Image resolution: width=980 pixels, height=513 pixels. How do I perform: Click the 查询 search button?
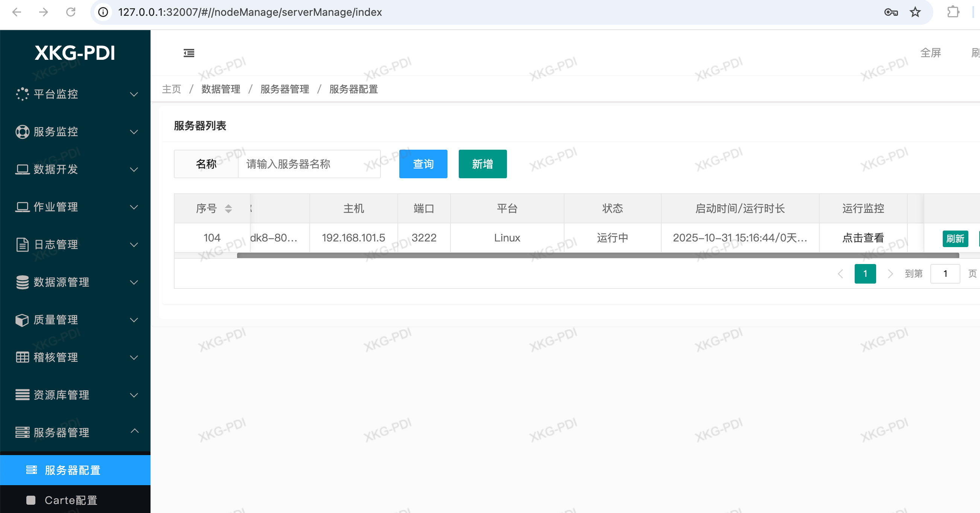tap(423, 164)
